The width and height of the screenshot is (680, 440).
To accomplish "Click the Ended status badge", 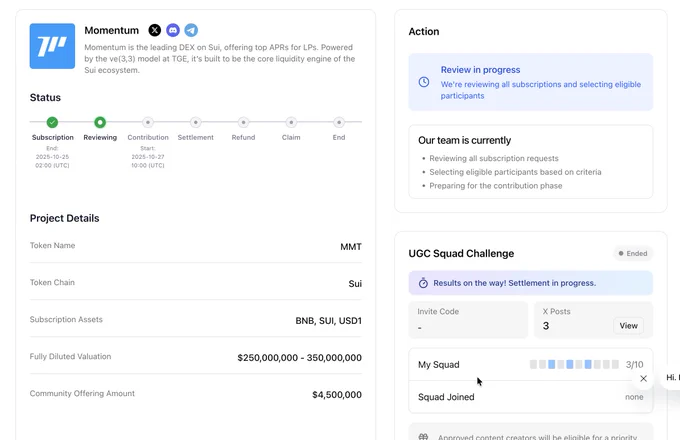I will 633,254.
